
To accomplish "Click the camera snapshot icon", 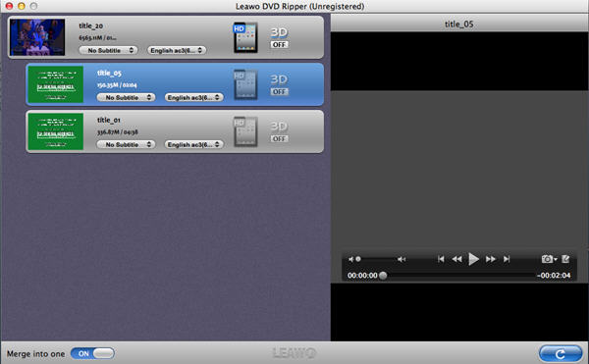I will (x=549, y=259).
